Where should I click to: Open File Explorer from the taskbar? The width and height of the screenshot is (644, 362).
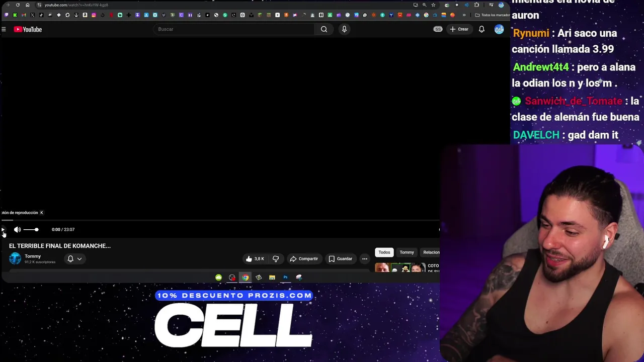pos(272,278)
